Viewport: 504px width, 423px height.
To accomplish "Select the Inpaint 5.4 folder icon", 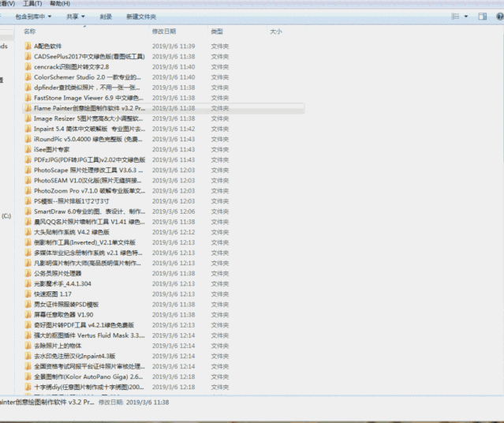I will coord(28,129).
